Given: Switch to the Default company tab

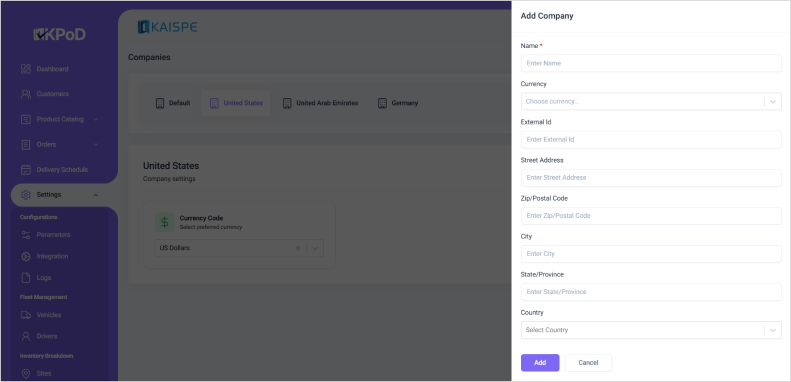Looking at the screenshot, I should coord(173,103).
